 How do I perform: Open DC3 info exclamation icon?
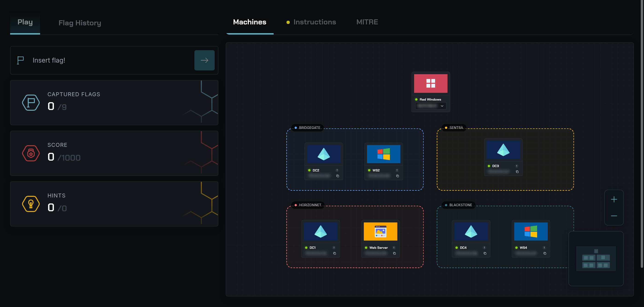516,166
